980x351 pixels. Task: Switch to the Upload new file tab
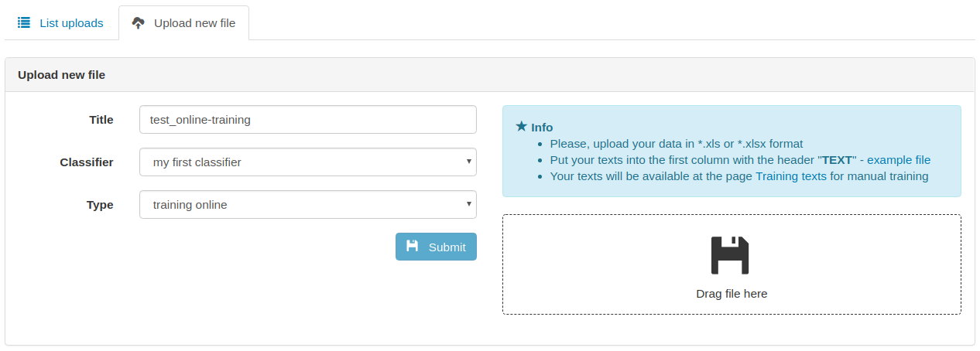pyautogui.click(x=183, y=23)
